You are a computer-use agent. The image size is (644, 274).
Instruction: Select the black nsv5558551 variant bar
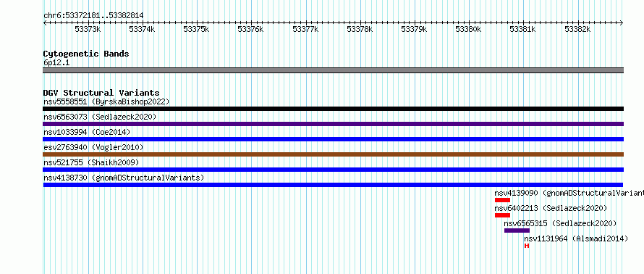[x=333, y=109]
